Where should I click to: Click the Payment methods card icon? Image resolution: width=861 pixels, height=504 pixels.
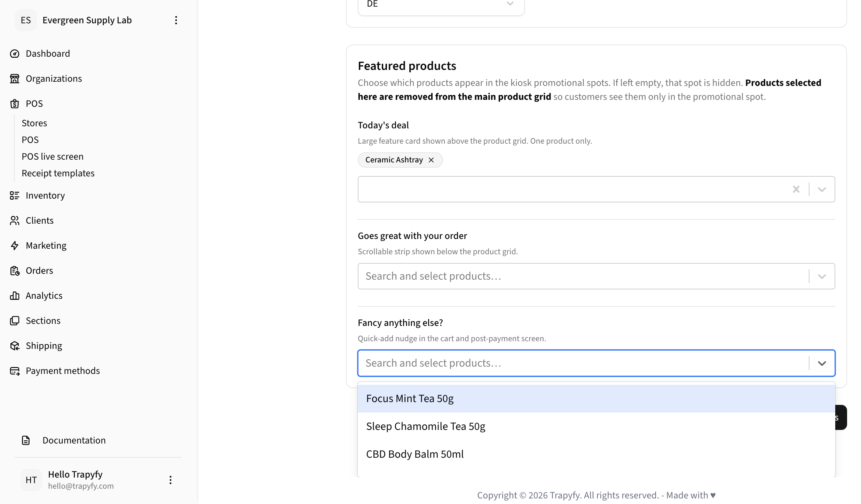click(15, 371)
